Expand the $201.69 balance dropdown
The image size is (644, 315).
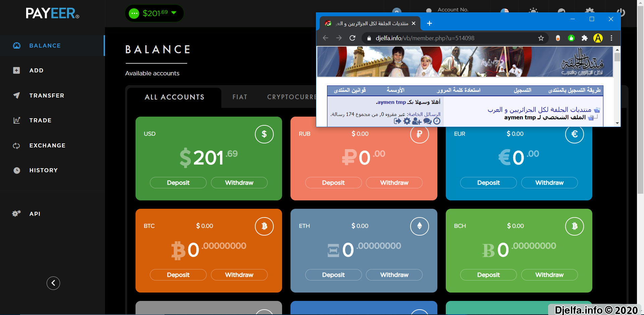(x=155, y=13)
